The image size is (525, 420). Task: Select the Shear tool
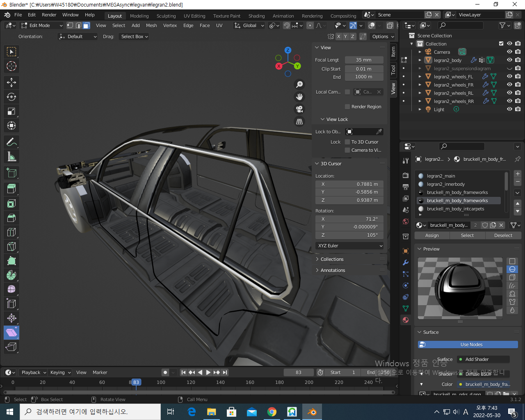pos(11,333)
